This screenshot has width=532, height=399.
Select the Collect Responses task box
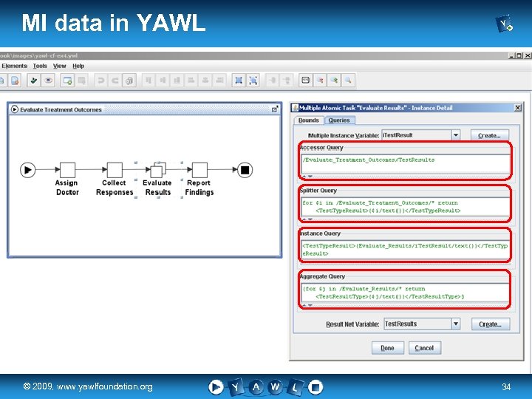[x=115, y=170]
